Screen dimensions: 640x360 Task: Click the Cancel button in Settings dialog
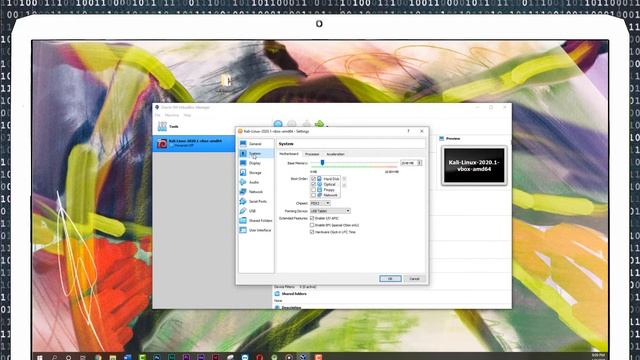[414, 278]
